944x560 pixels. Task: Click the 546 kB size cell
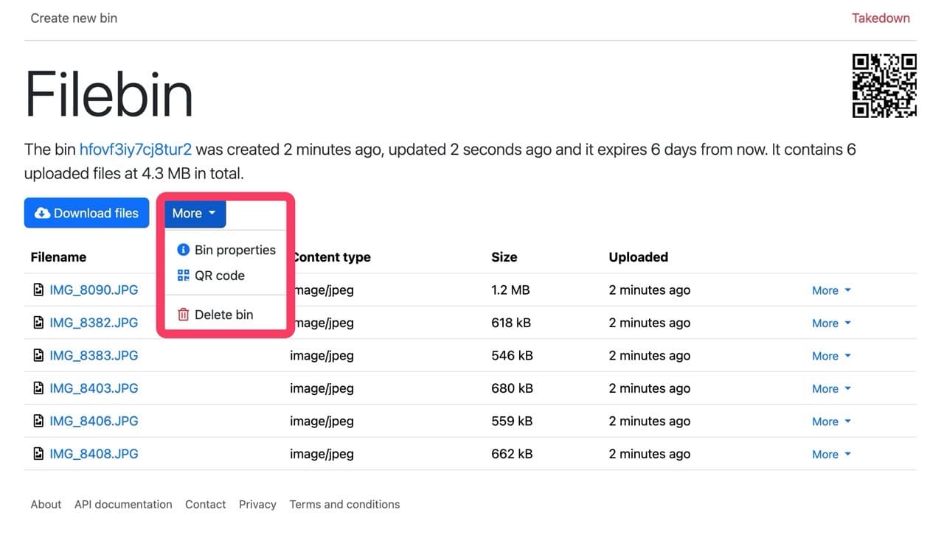tap(512, 356)
